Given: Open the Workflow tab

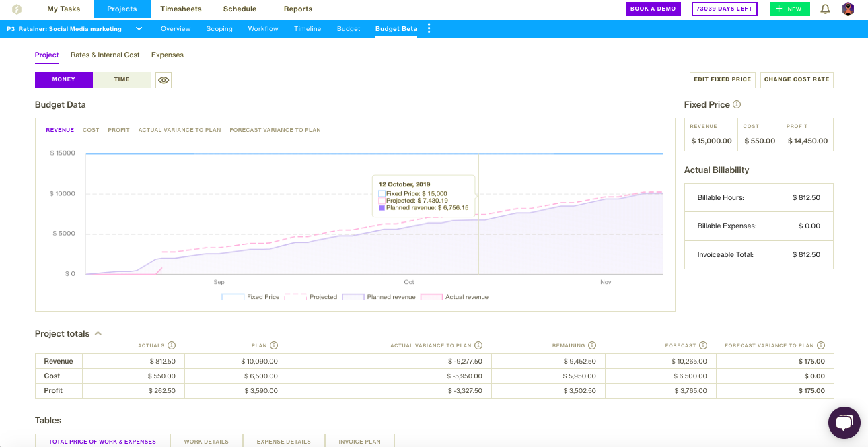Looking at the screenshot, I should coord(263,29).
